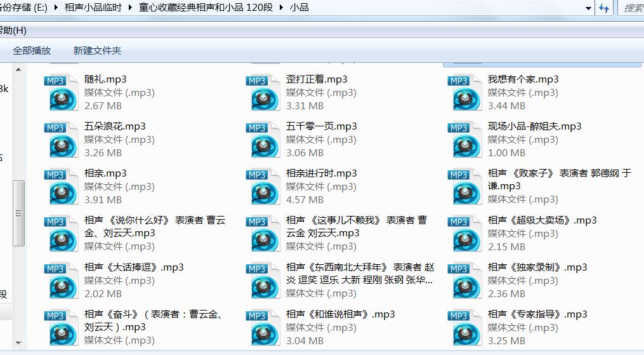Click the name 相声《奋斗》（表演者：曹云金、刘云天）.mp3
The height and width of the screenshot is (355, 644).
pyautogui.click(x=154, y=321)
